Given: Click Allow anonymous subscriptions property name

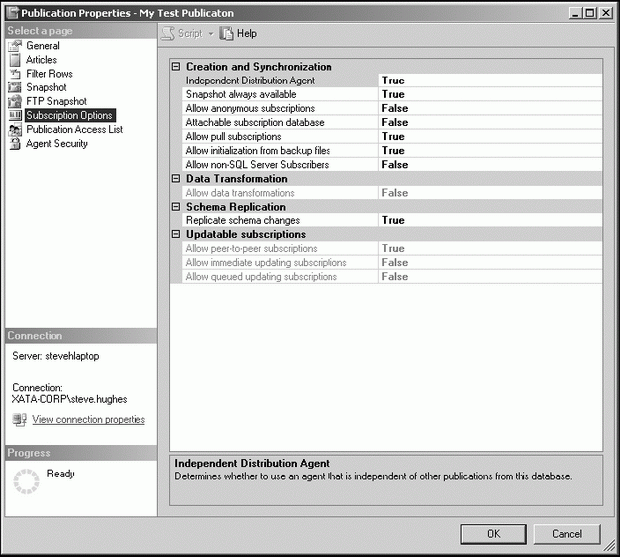Looking at the screenshot, I should [250, 108].
